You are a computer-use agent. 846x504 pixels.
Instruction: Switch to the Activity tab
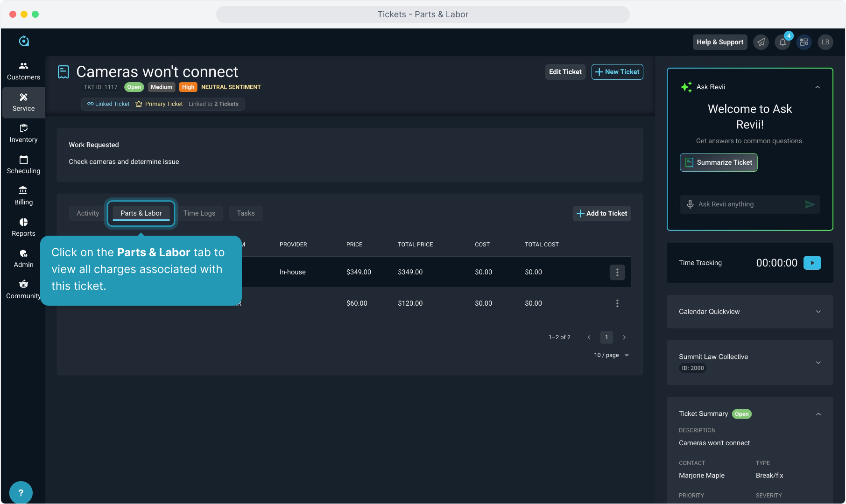[x=88, y=213]
